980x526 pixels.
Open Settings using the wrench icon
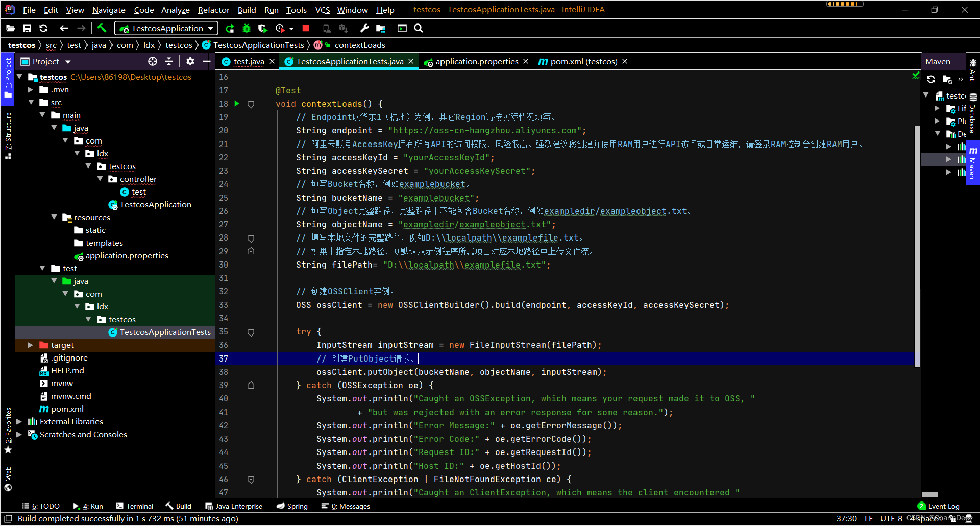(364, 29)
